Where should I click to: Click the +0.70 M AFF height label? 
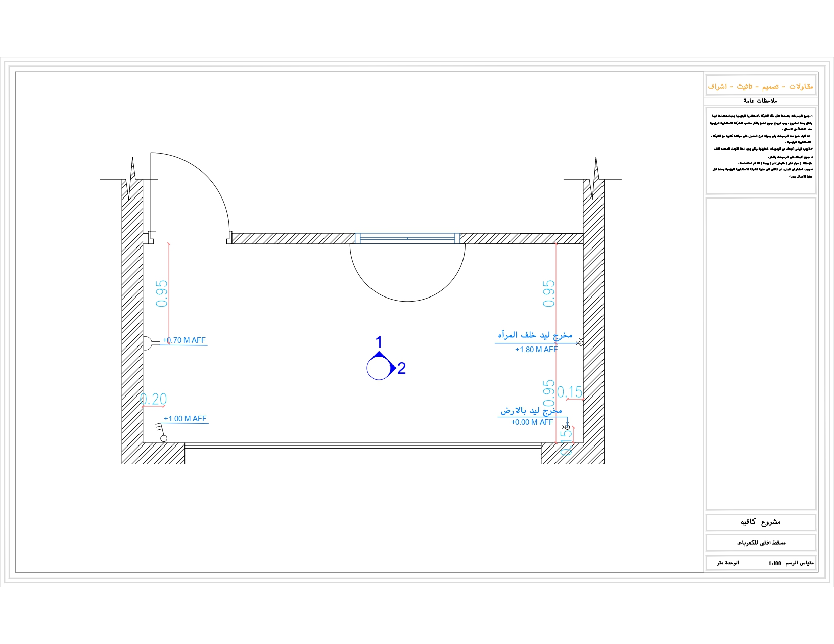(184, 340)
